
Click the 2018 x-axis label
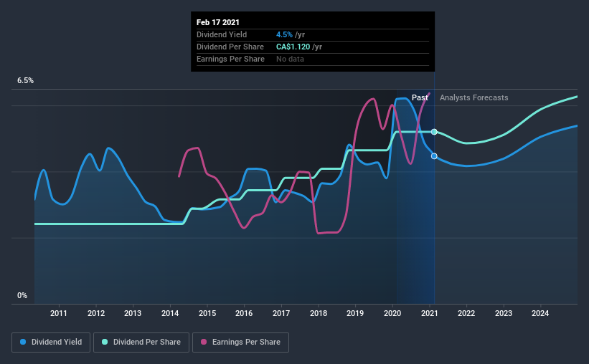coord(318,313)
